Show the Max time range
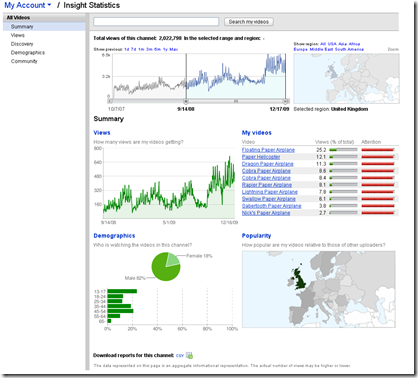Image resolution: width=418 pixels, height=378 pixels. (x=174, y=49)
